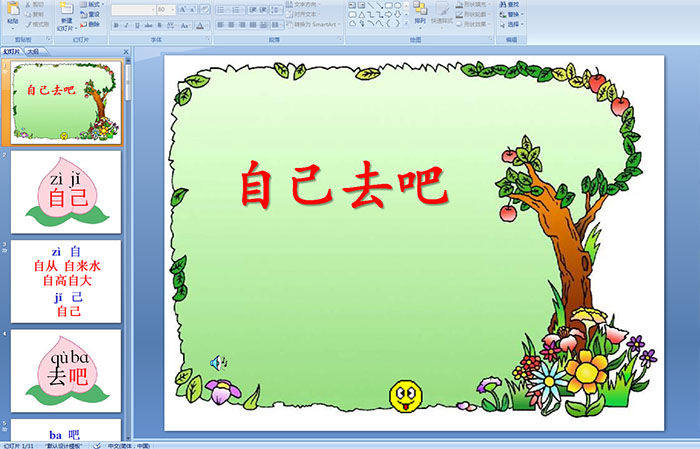
Task: Select slide 3 thumbnail with 自从 自来水
Action: click(66, 281)
